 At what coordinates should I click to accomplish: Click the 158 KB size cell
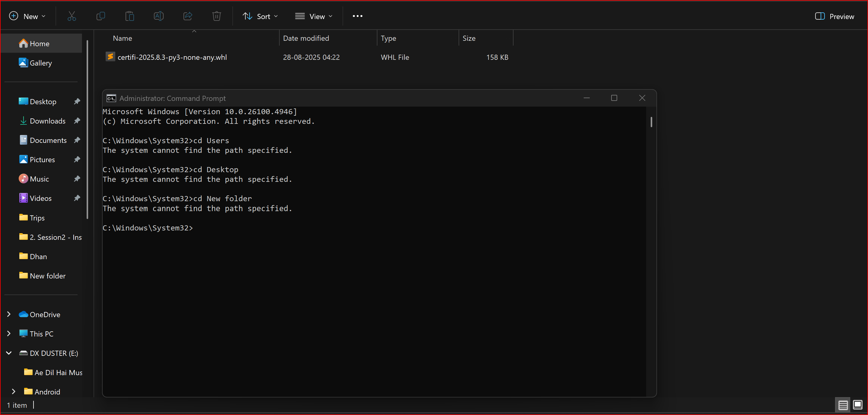(497, 57)
